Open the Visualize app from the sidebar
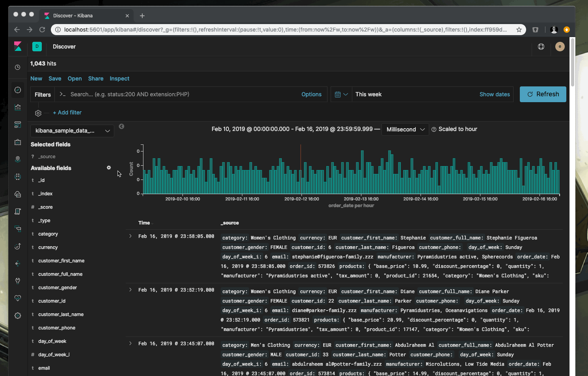 pos(18,107)
